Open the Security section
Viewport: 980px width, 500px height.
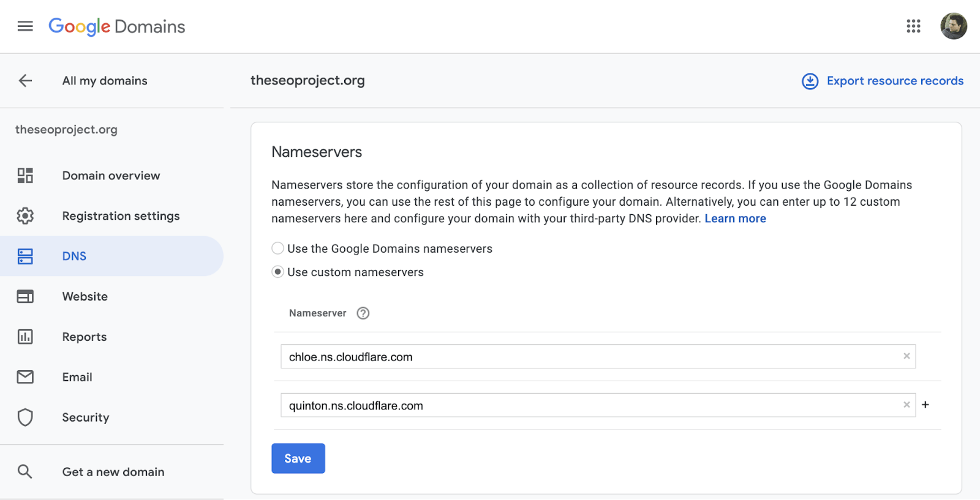tap(85, 417)
